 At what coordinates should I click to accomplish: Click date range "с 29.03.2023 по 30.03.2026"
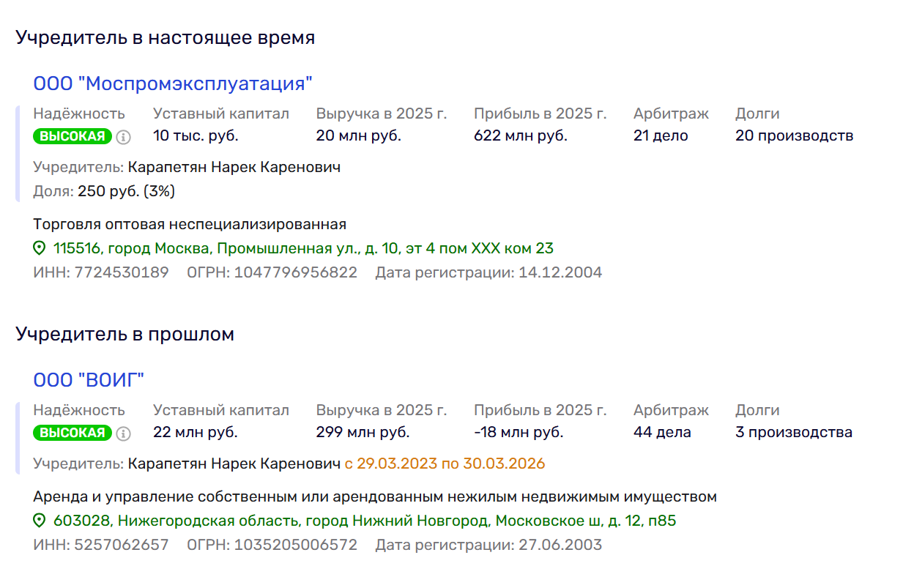(x=445, y=464)
